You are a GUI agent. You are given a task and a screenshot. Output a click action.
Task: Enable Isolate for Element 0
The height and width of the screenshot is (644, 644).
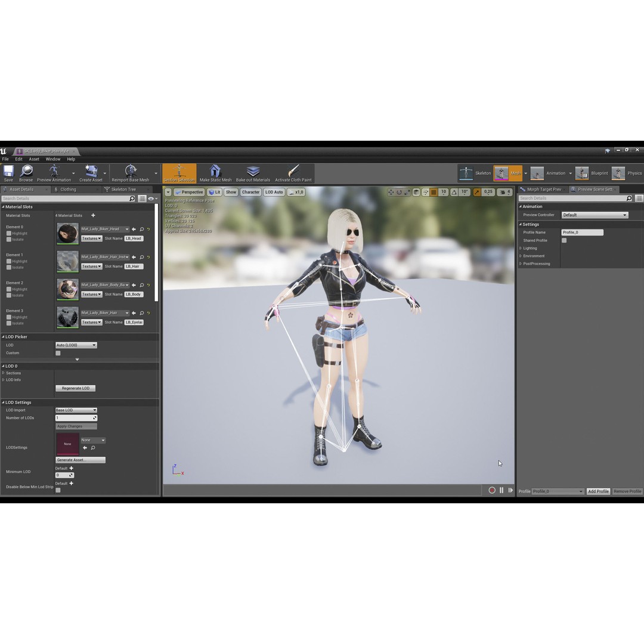pos(8,240)
